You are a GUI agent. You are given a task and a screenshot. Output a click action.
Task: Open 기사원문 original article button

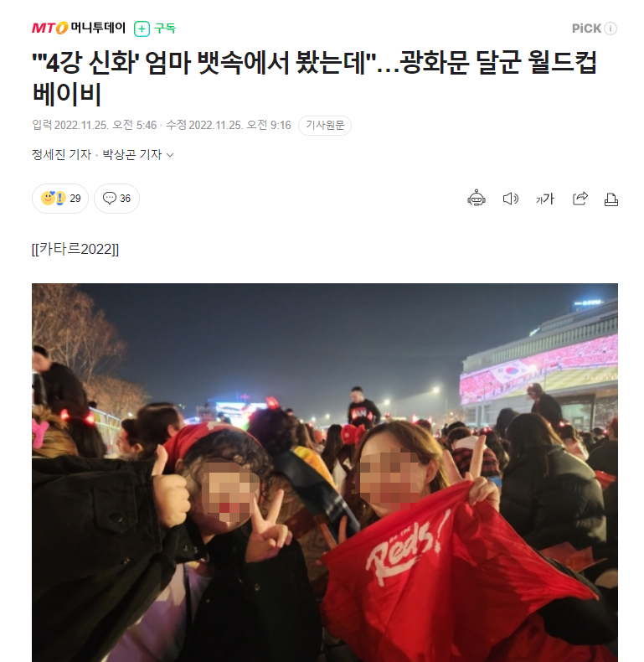tap(325, 126)
